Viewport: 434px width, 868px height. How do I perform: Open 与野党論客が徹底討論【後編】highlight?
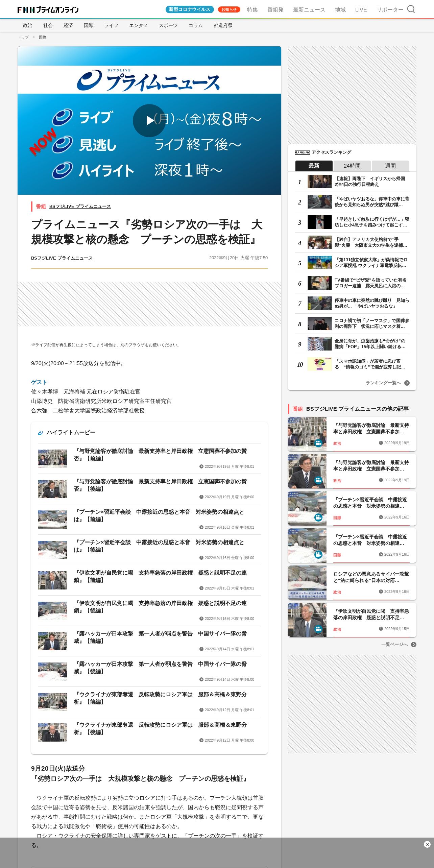pyautogui.click(x=149, y=489)
